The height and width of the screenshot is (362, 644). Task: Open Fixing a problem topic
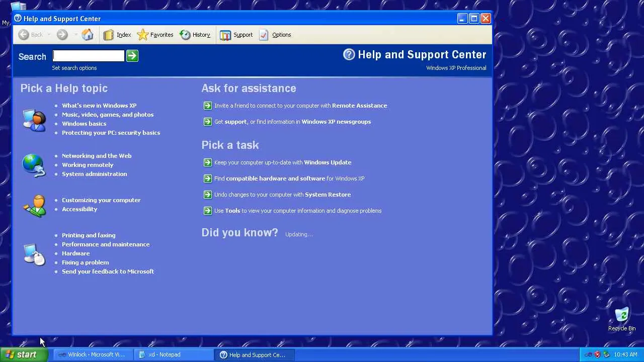pos(85,262)
